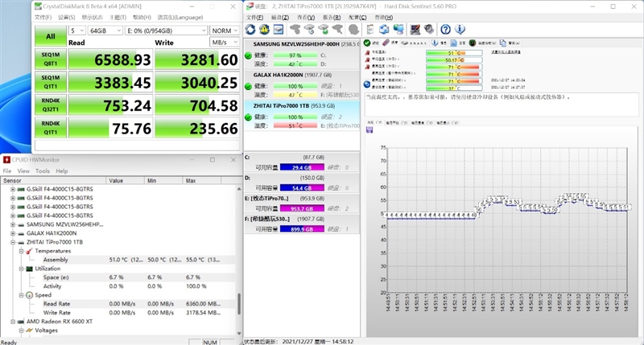This screenshot has width=644, height=345.
Task: Click F: drive free space bar 899.9 GB
Action: click(302, 229)
